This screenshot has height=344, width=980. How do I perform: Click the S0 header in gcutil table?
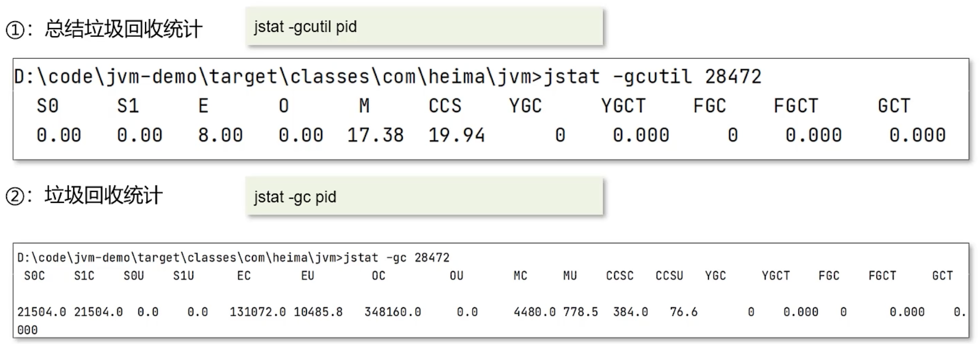pyautogui.click(x=48, y=105)
